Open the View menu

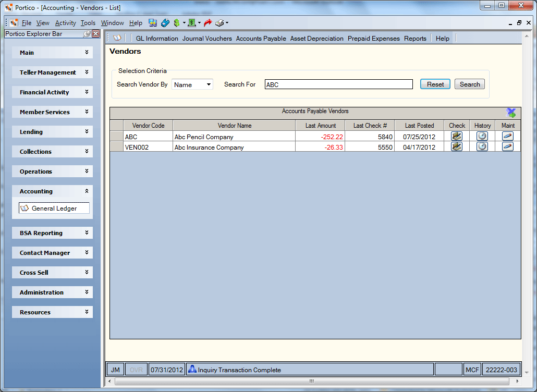pos(43,23)
